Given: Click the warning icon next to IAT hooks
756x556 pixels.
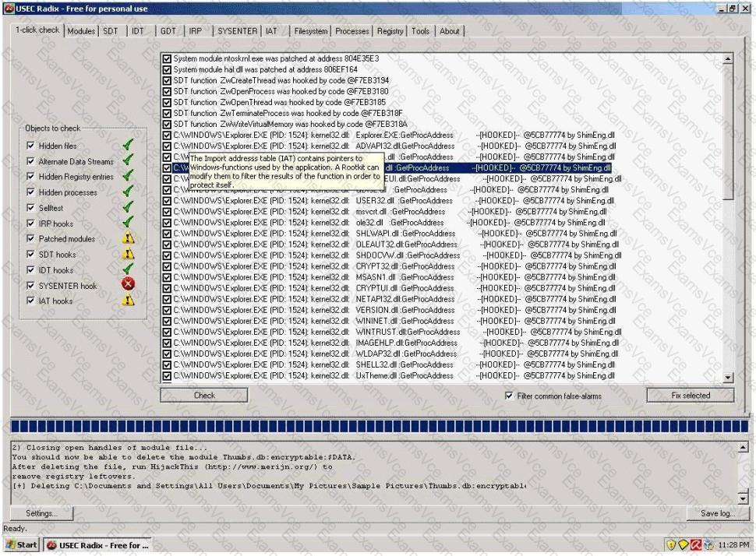Looking at the screenshot, I should point(128,301).
